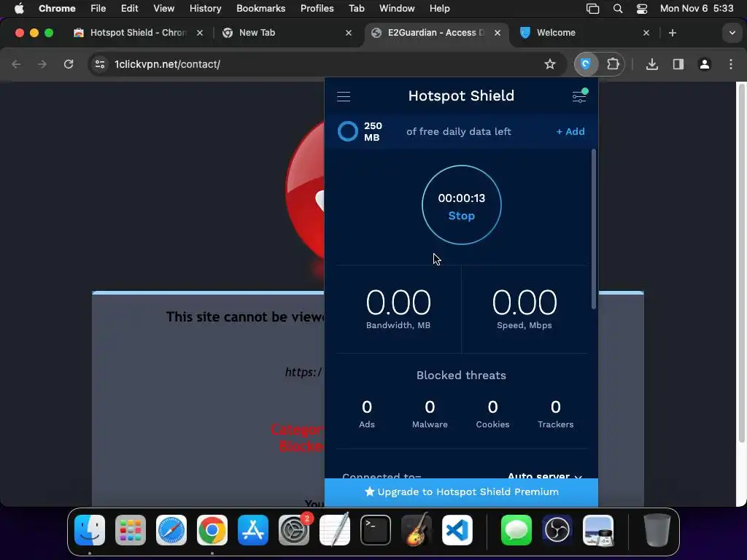Open TextEdit from the Dock
Screen dimensions: 747x560
[335, 530]
